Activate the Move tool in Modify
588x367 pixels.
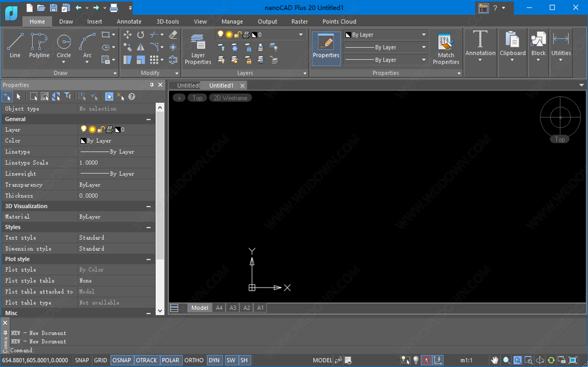tap(128, 35)
